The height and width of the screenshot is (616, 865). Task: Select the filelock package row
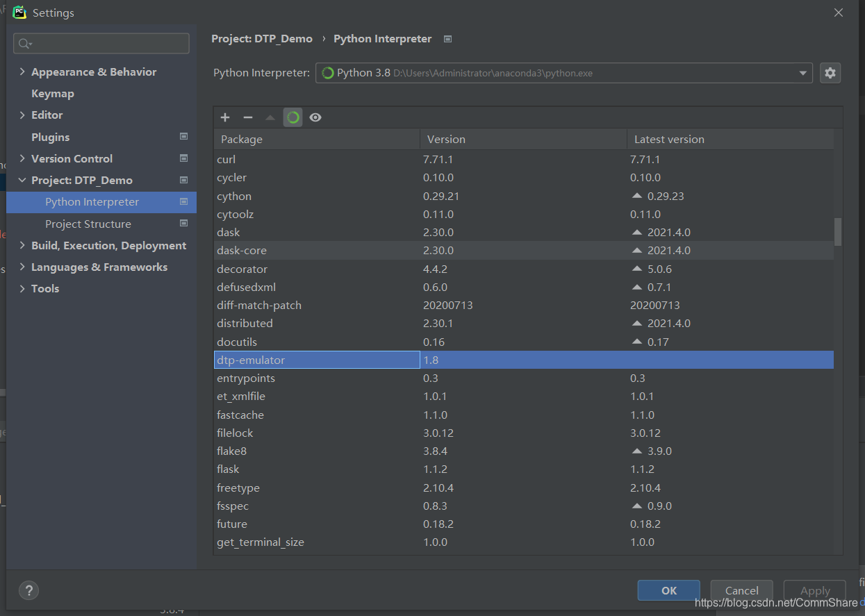[x=524, y=433]
